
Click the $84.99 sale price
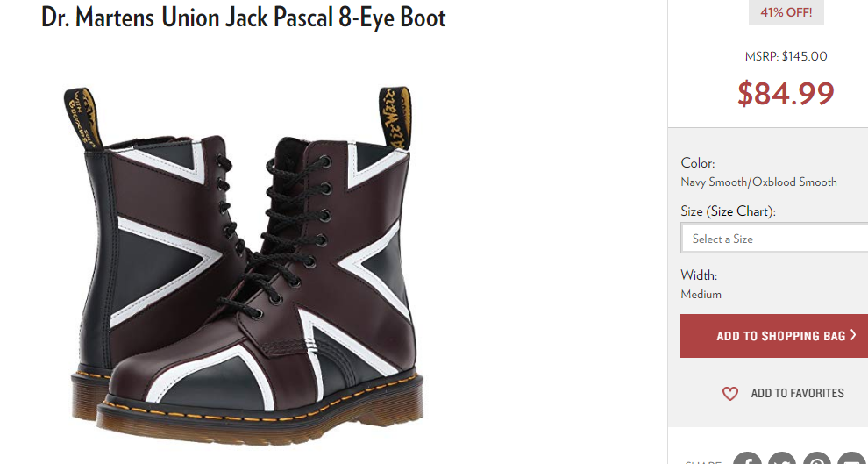coord(786,94)
